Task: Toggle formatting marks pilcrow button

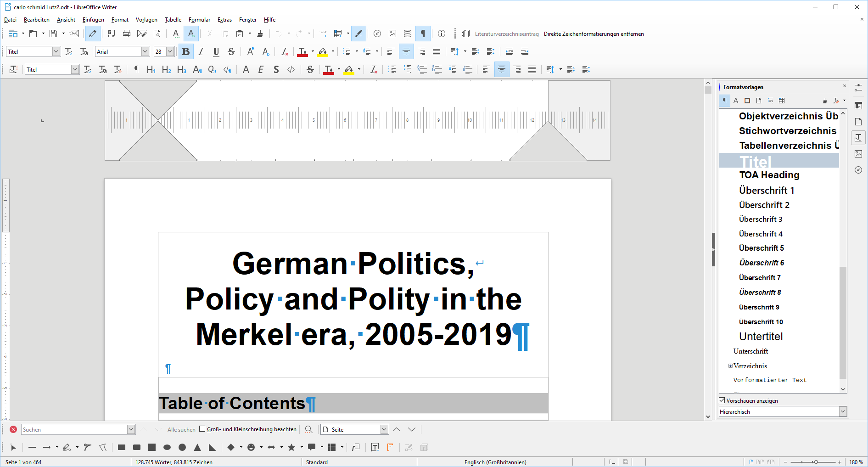Action: click(x=423, y=34)
